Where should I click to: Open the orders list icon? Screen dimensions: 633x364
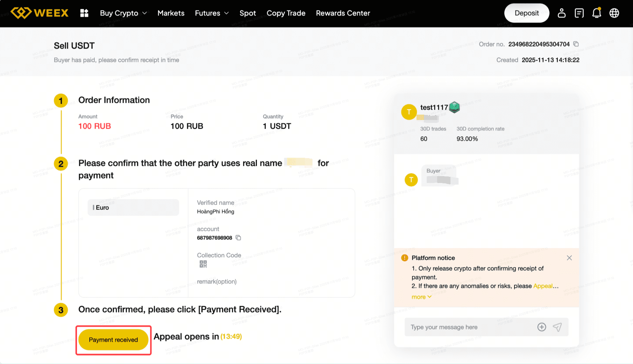click(x=579, y=13)
